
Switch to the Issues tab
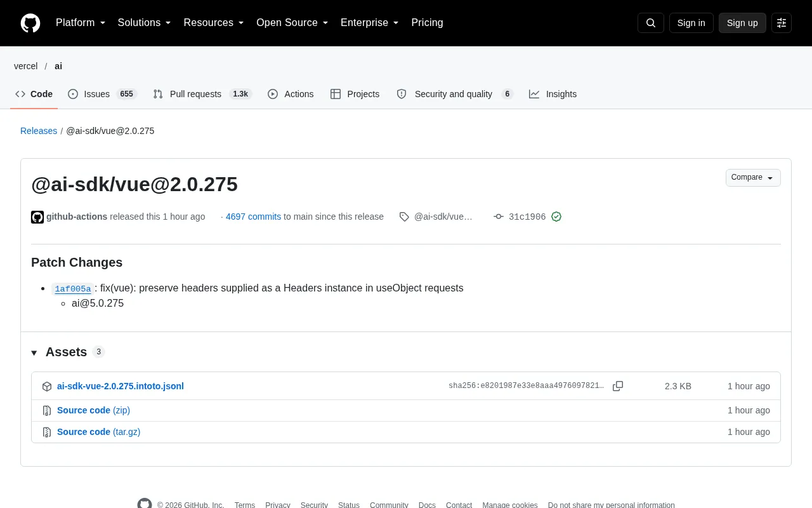(x=103, y=94)
